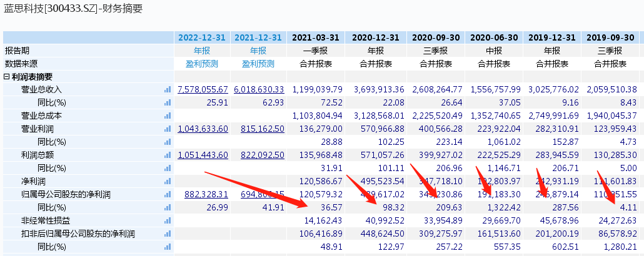Image resolution: width=644 pixels, height=256 pixels.
Task: Click the 报告期 row label
Action: [x=18, y=51]
